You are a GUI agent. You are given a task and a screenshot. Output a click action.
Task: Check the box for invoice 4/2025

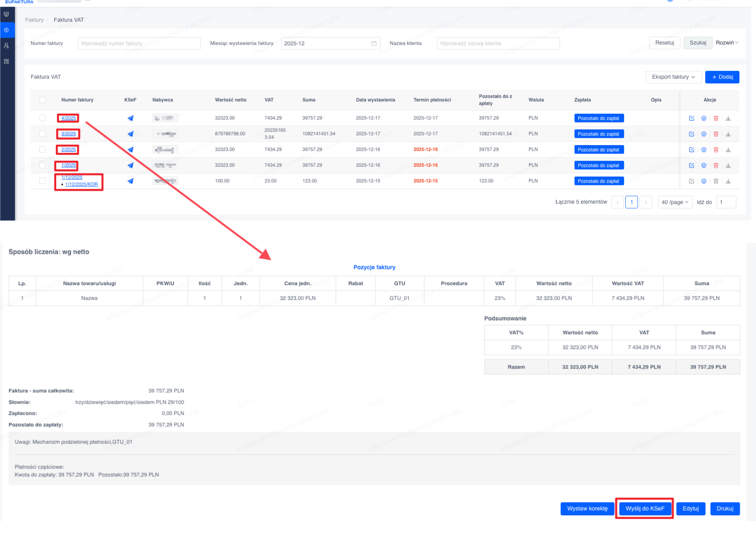click(42, 118)
